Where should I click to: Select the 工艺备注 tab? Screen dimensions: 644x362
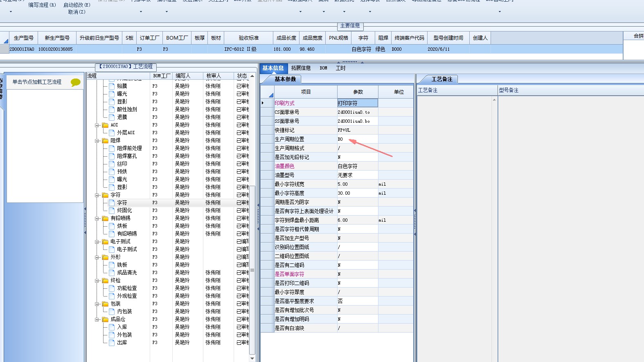point(442,79)
